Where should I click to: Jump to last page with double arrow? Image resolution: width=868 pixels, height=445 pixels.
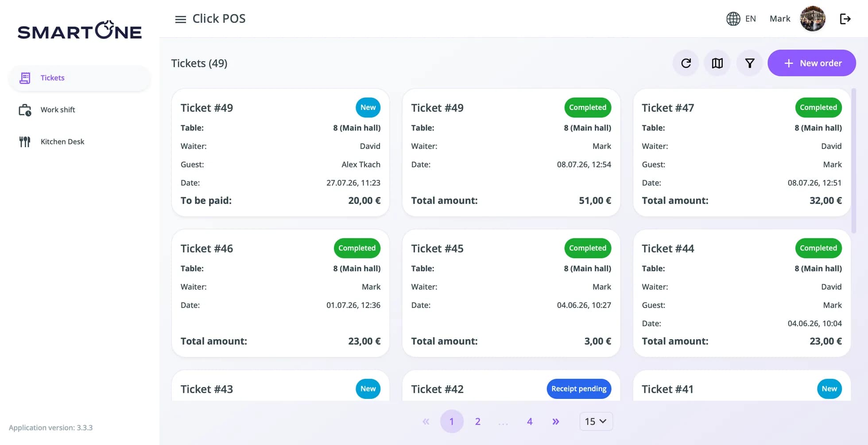pyautogui.click(x=555, y=421)
